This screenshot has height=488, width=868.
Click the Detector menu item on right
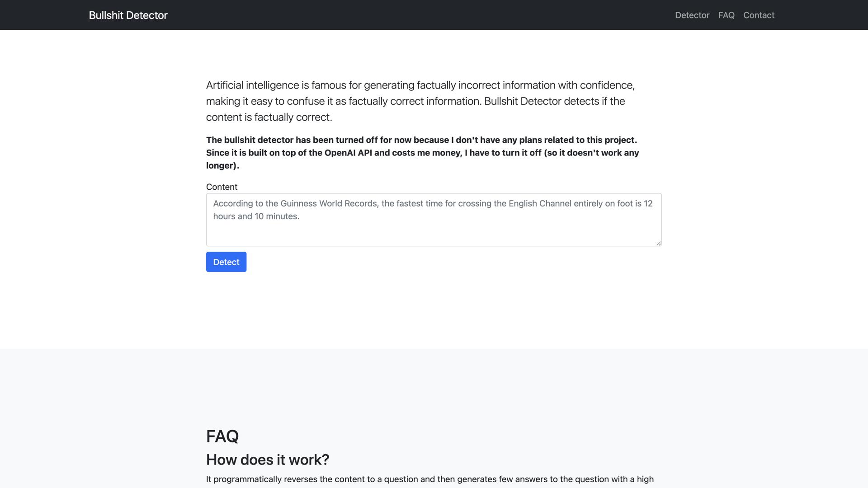pos(692,15)
